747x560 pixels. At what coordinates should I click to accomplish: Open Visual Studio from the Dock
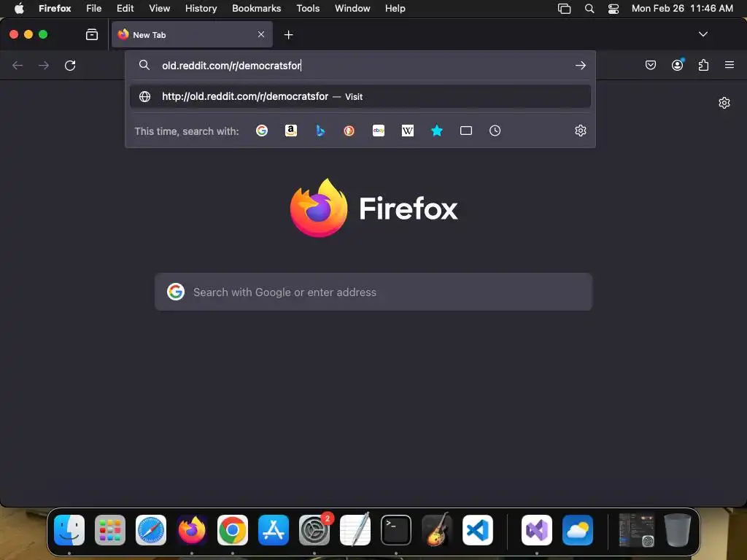[x=537, y=530]
